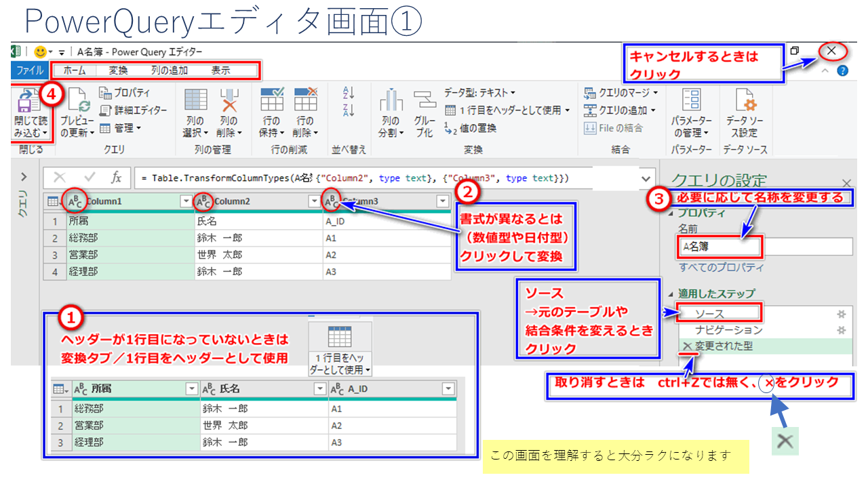Select the Source (ソース) applied step
Screen dimensions: 868x488
point(709,314)
